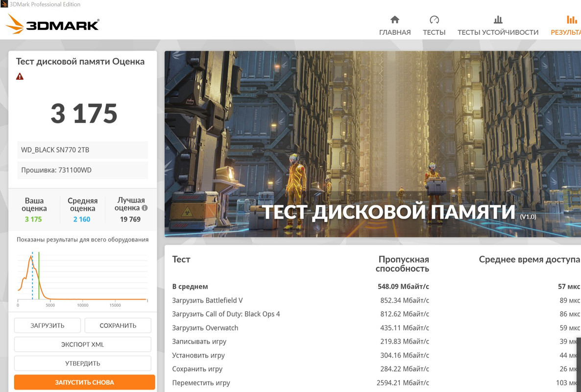Viewport: 581px width, 392px height.
Task: Click the 435.11 Мбайт/с value
Action: pyautogui.click(x=405, y=327)
